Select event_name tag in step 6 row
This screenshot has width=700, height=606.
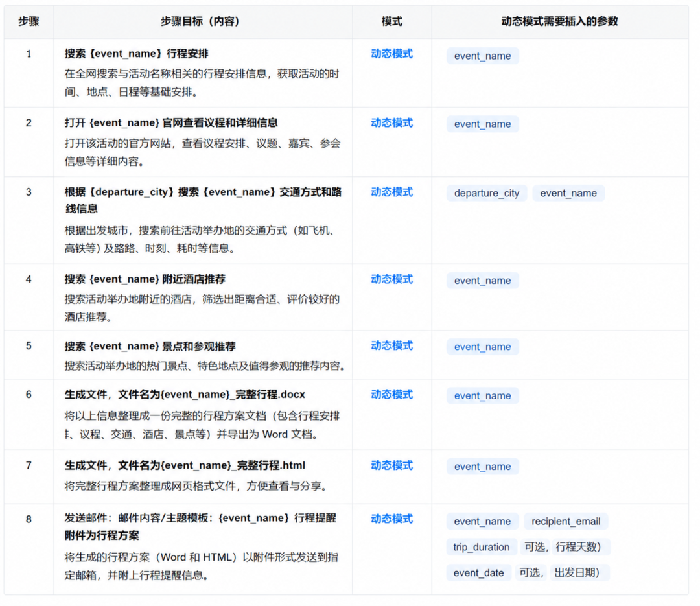point(483,395)
